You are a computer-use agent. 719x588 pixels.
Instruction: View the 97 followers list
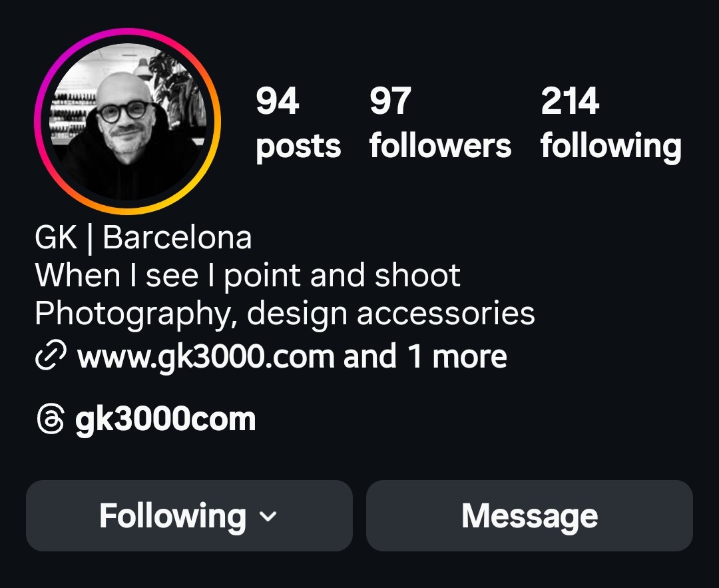pos(440,123)
